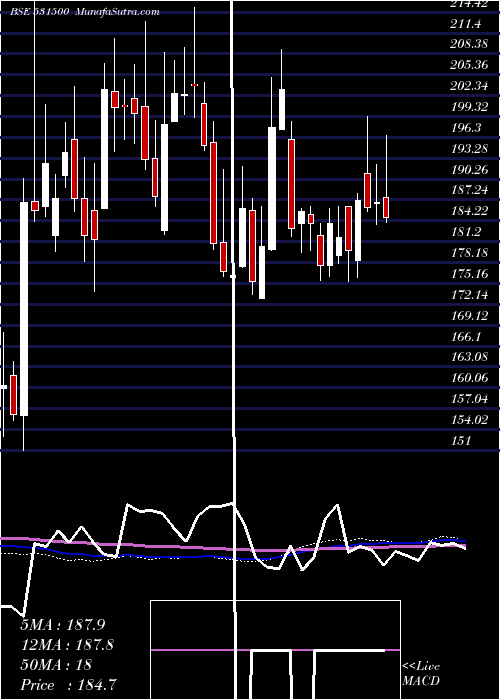The height and width of the screenshot is (700, 500).
Task: Click the 199.32 price axis label
Action: click(470, 107)
